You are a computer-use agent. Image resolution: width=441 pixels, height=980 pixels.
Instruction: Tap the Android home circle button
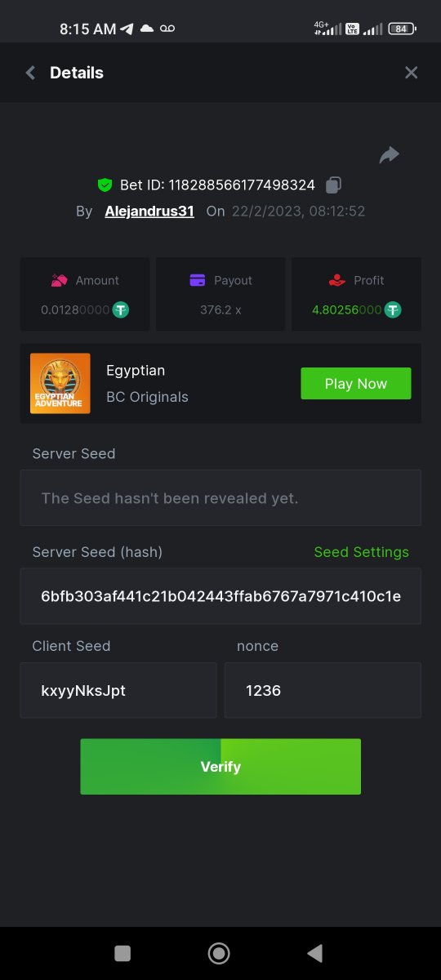(x=218, y=953)
